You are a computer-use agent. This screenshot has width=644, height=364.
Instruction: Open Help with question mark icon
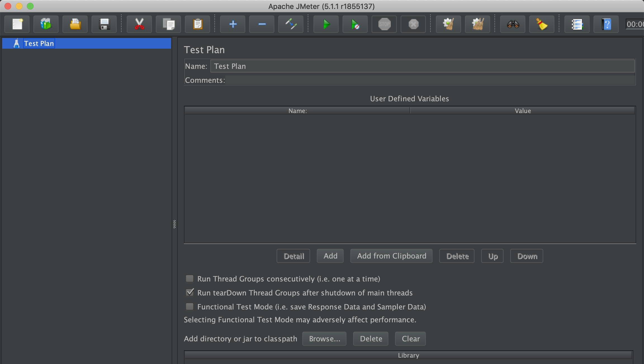tap(606, 24)
